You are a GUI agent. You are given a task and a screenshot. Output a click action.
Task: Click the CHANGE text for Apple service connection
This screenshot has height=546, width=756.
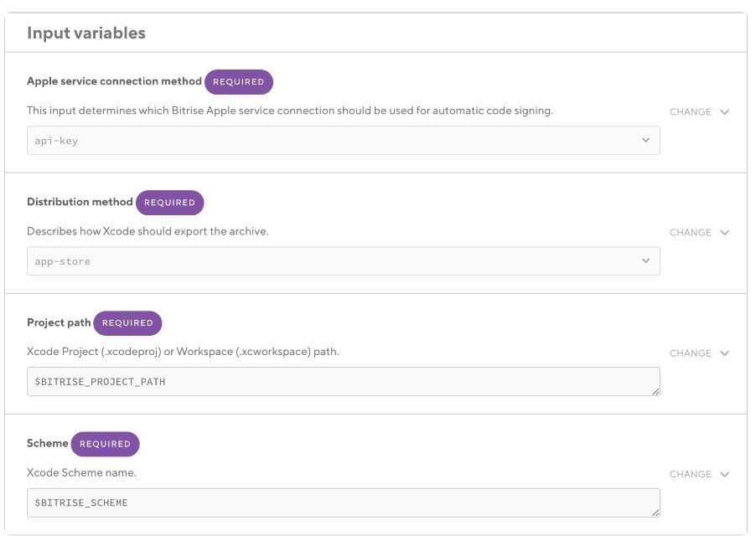point(690,112)
